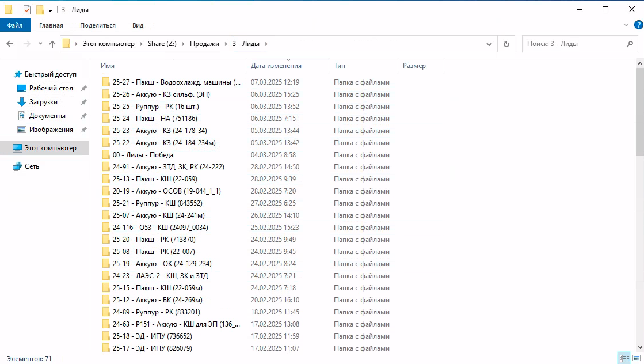Screen dimensions: 644x364
Task: Select folder 00 - Лиды - Победа
Action: pyautogui.click(x=143, y=155)
